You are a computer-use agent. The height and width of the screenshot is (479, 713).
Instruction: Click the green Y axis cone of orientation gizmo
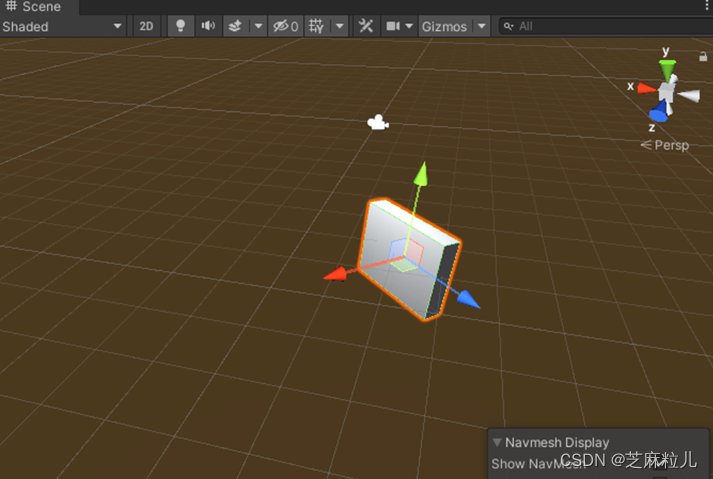click(x=668, y=71)
